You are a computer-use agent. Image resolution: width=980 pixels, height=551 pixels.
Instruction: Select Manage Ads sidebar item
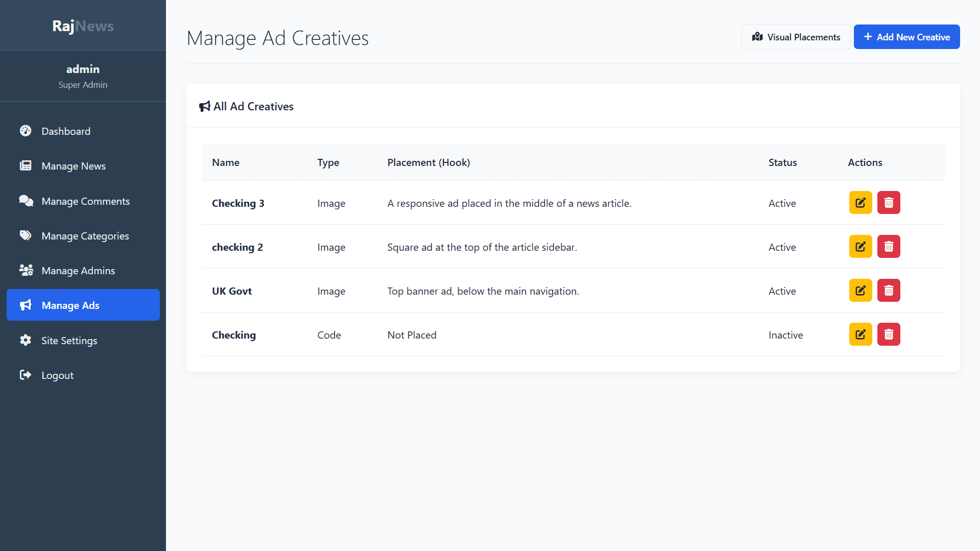[83, 305]
